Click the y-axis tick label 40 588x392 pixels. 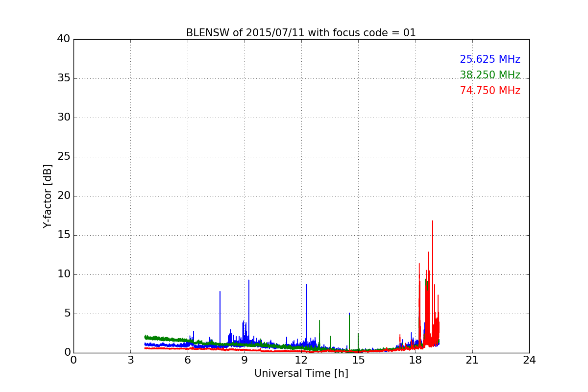(x=64, y=39)
